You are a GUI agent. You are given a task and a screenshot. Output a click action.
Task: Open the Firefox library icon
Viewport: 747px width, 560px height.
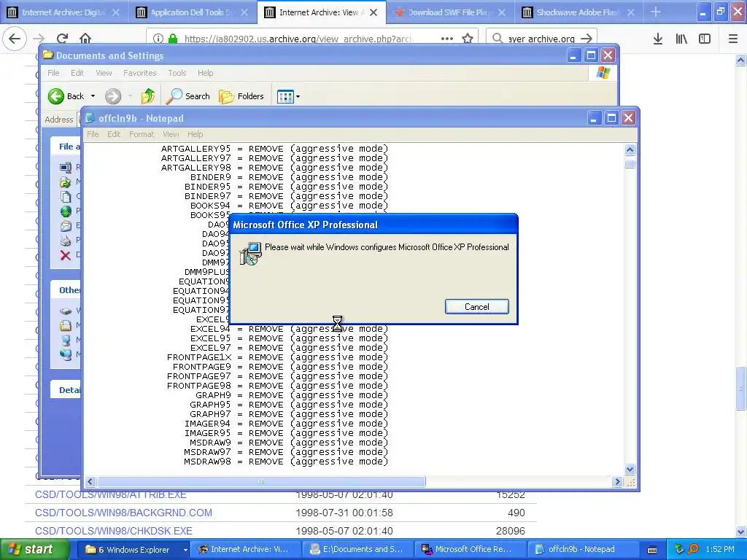681,39
